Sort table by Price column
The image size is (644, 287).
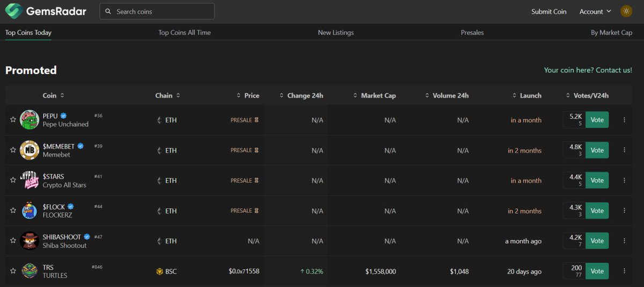(248, 96)
